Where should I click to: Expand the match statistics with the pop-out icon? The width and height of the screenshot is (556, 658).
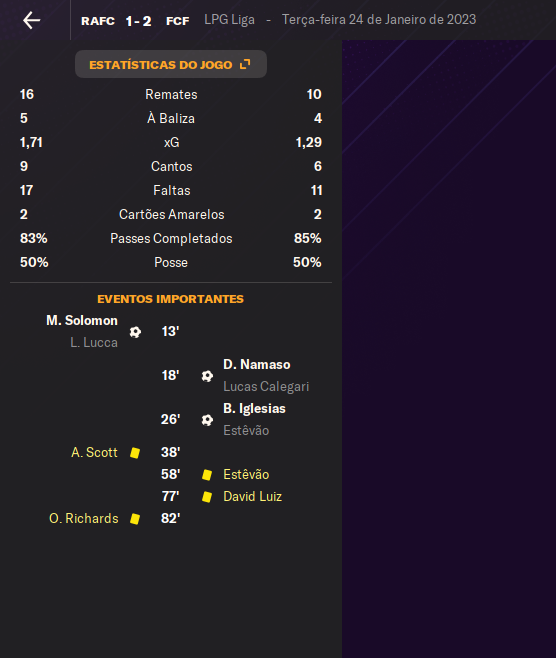click(245, 64)
